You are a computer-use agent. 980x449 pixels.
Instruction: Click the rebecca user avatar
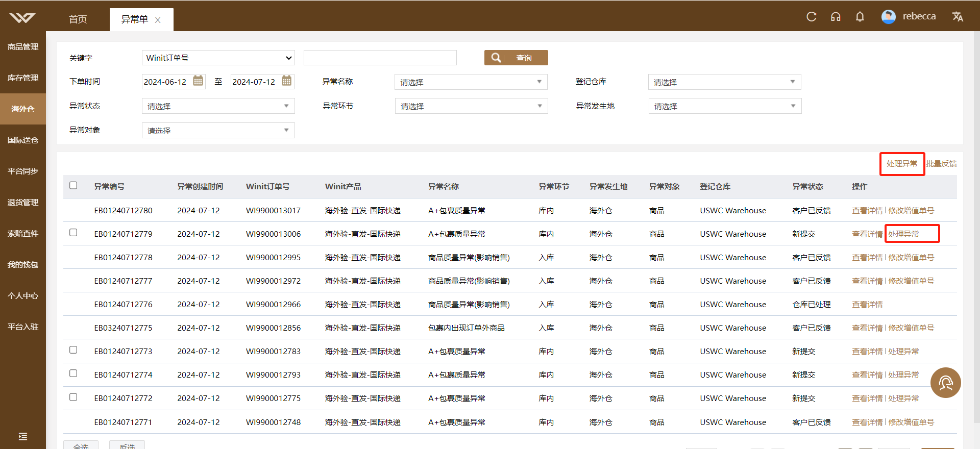tap(889, 17)
